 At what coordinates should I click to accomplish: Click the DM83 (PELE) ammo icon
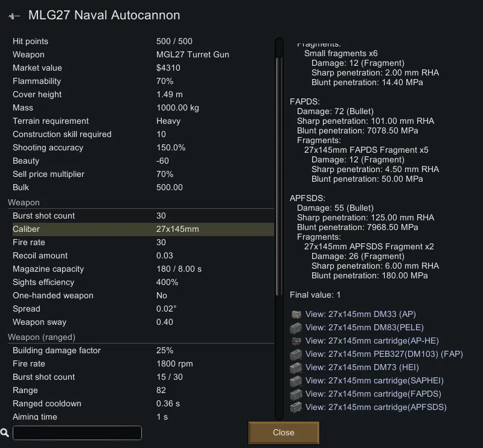point(296,327)
